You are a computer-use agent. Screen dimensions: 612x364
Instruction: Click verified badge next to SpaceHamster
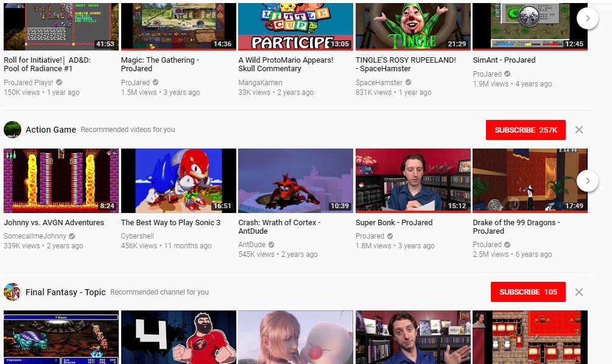pyautogui.click(x=408, y=82)
